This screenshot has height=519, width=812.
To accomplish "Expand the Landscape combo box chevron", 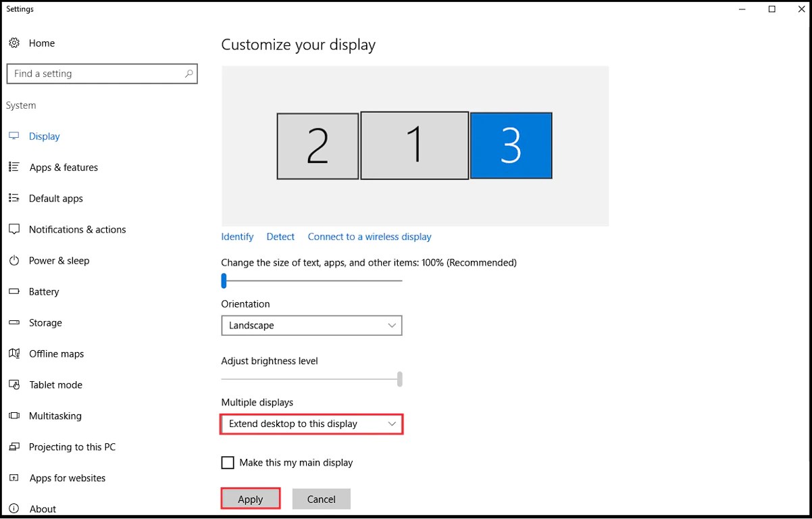I will [x=392, y=325].
